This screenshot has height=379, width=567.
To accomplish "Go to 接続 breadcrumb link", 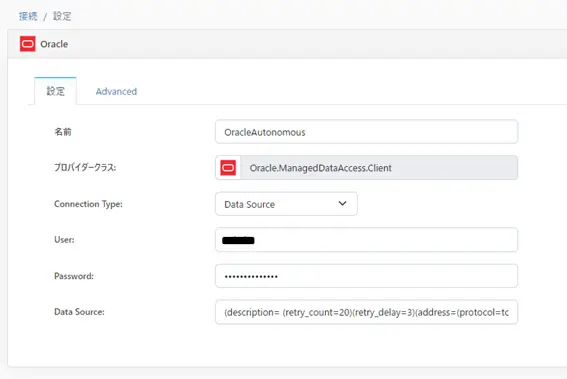I will tap(28, 16).
